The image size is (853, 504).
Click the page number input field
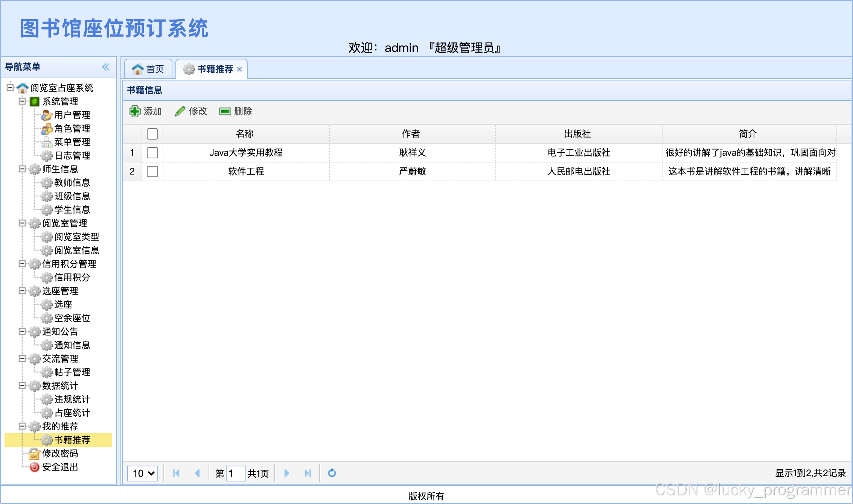pos(236,473)
